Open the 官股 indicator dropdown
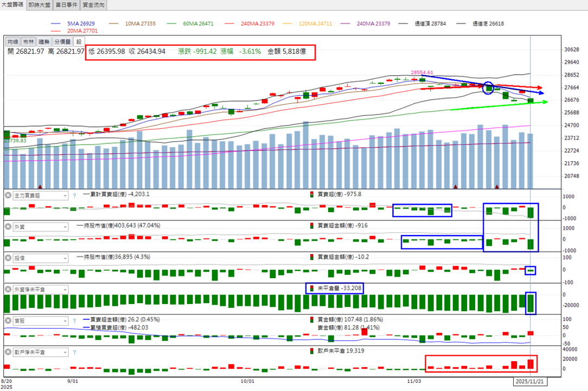Viewport: 588px width, 391px height. (41, 321)
